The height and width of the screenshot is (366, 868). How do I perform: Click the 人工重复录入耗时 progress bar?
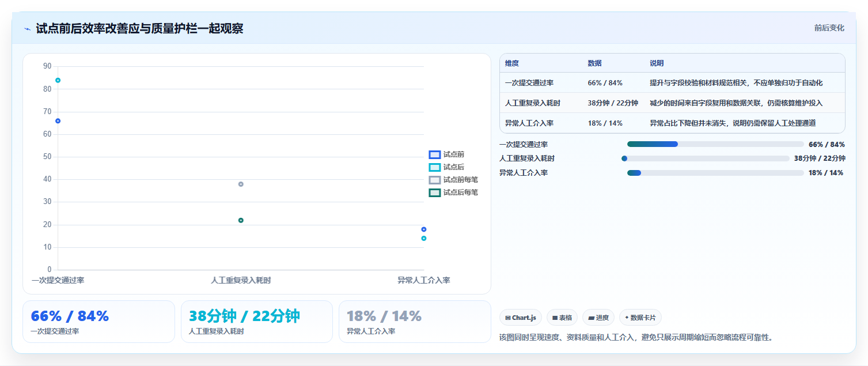[x=706, y=159]
